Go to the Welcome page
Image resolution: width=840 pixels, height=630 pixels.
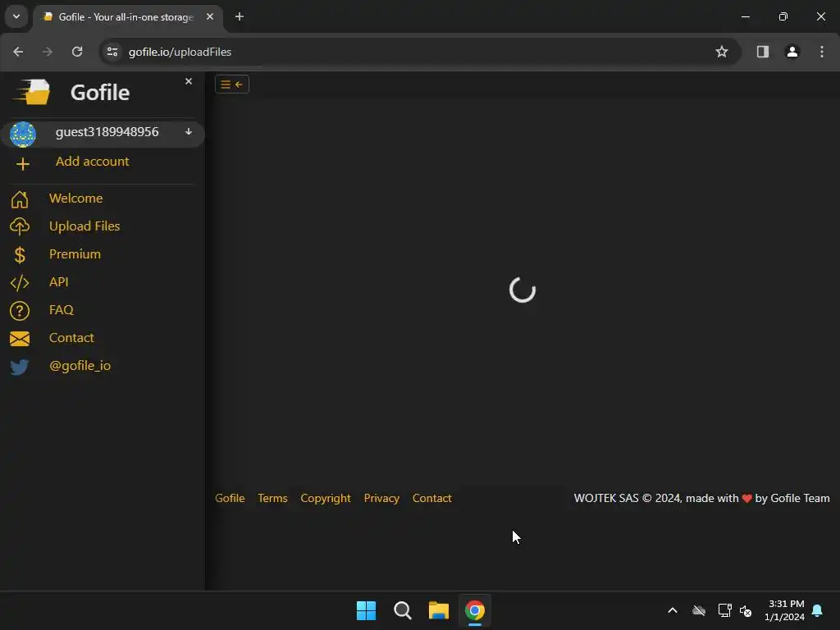pos(75,199)
